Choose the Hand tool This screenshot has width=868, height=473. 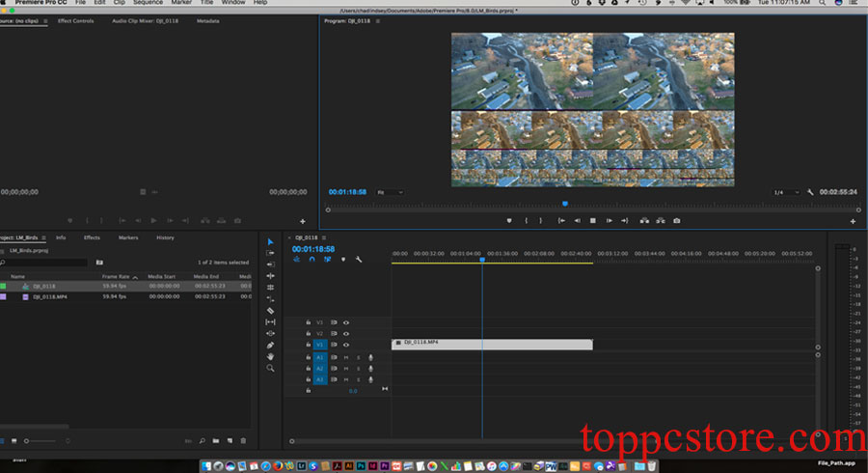coord(270,357)
